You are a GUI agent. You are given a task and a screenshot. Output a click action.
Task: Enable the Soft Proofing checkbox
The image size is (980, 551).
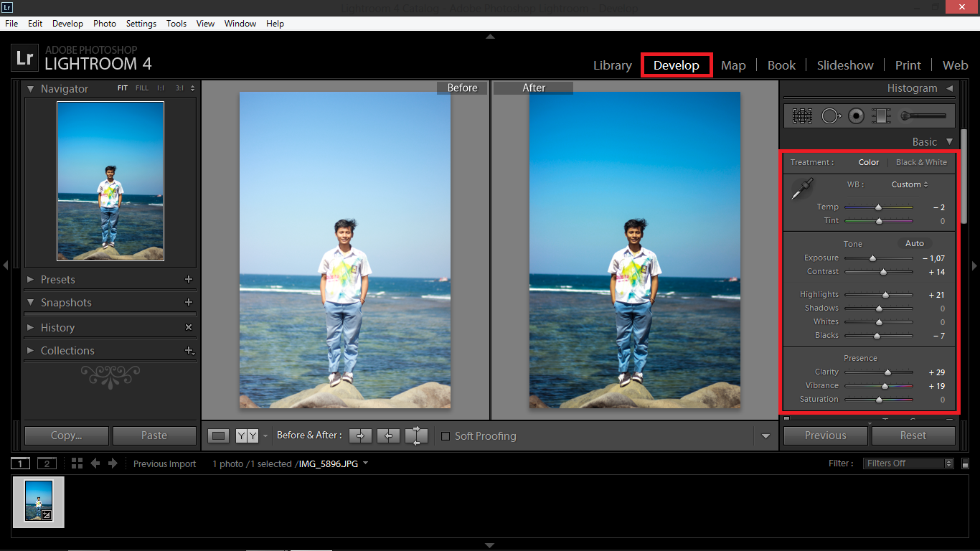446,436
